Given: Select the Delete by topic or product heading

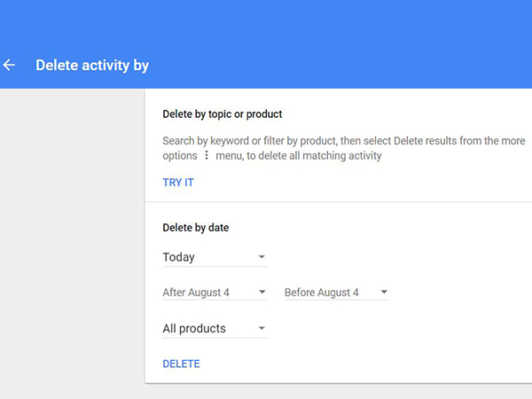Looking at the screenshot, I should point(223,114).
